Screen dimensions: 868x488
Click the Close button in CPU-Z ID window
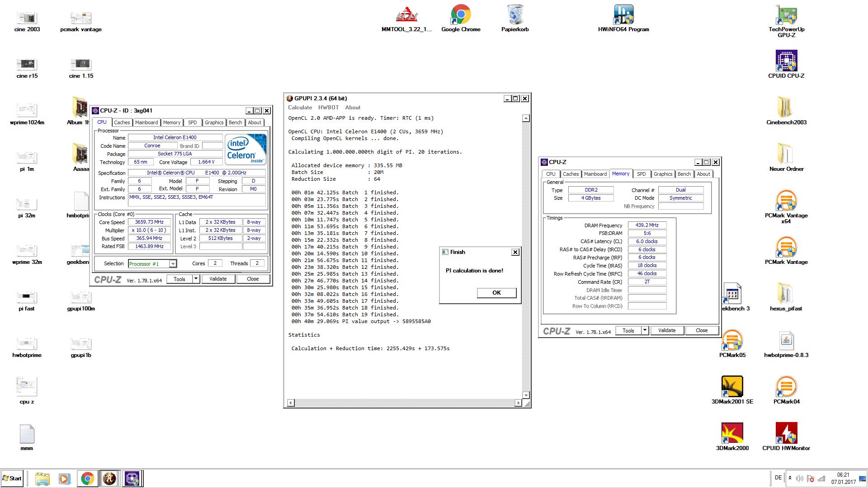click(x=253, y=279)
